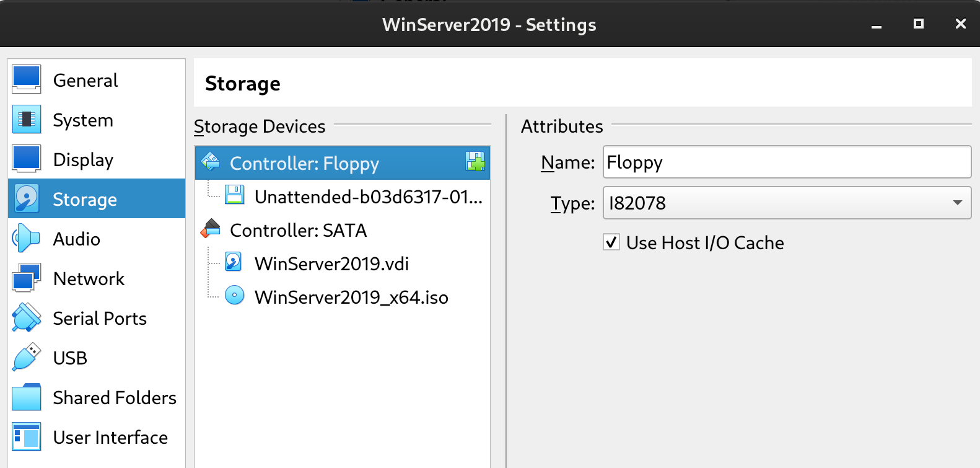Click the USB plug icon

[26, 358]
